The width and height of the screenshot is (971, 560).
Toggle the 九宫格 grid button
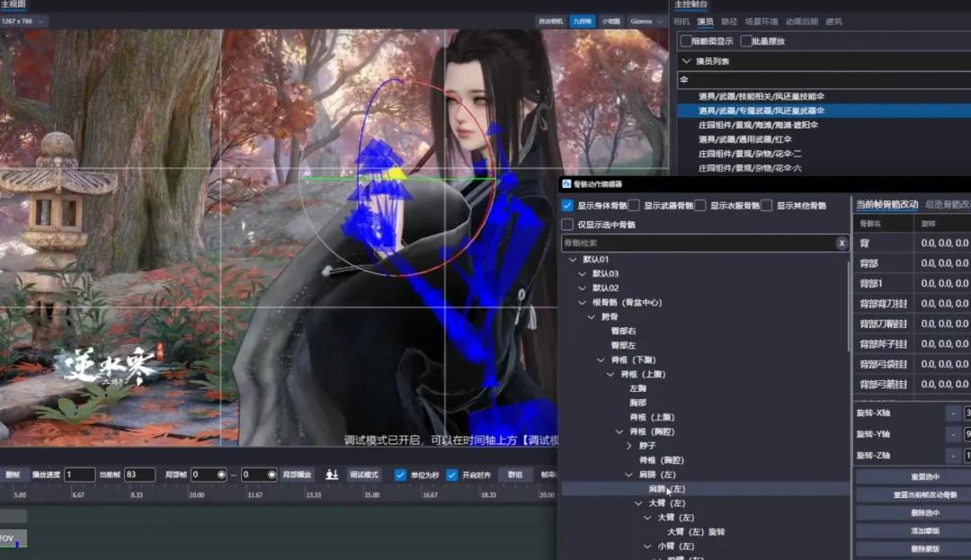pyautogui.click(x=582, y=22)
